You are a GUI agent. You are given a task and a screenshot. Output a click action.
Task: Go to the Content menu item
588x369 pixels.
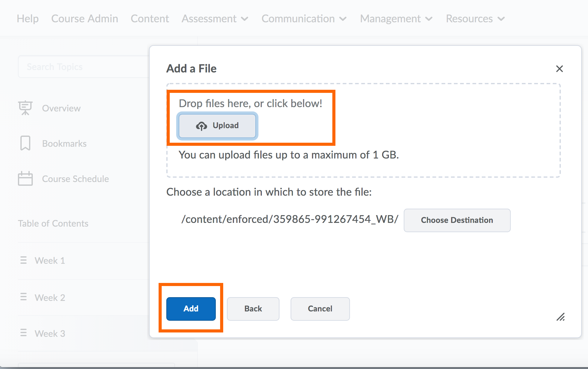click(150, 19)
